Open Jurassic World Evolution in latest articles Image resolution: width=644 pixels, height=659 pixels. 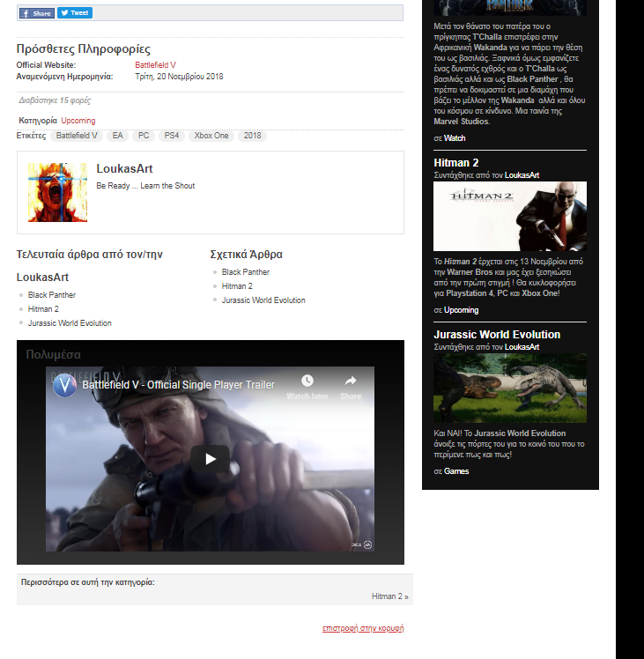tap(70, 323)
